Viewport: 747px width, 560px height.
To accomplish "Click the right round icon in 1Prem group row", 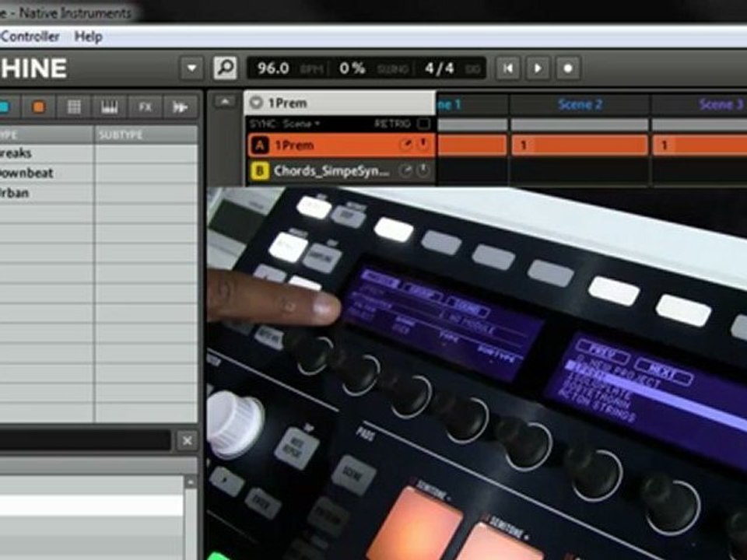I will point(423,145).
